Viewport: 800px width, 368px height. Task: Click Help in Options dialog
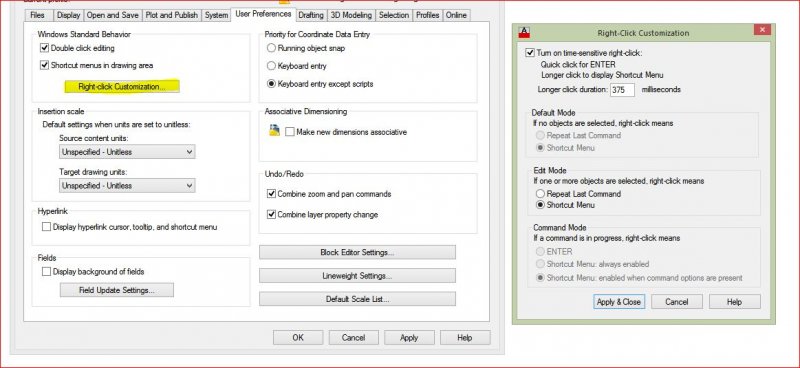[465, 337]
